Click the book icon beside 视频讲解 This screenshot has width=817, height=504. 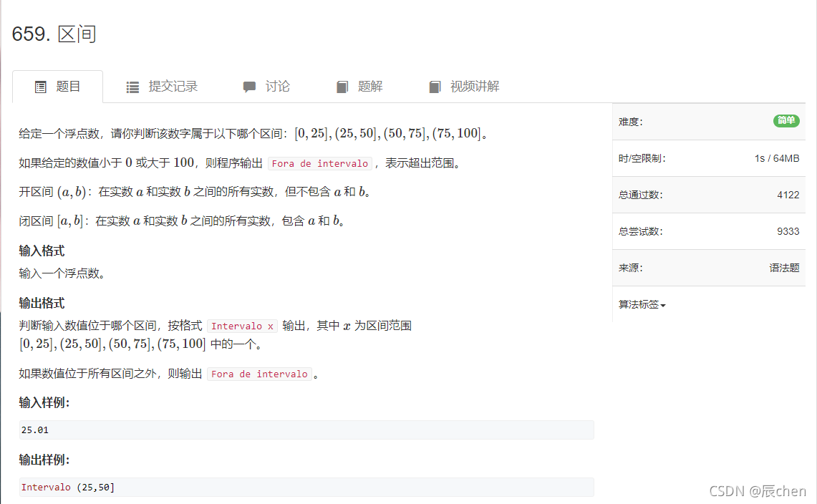pyautogui.click(x=435, y=87)
